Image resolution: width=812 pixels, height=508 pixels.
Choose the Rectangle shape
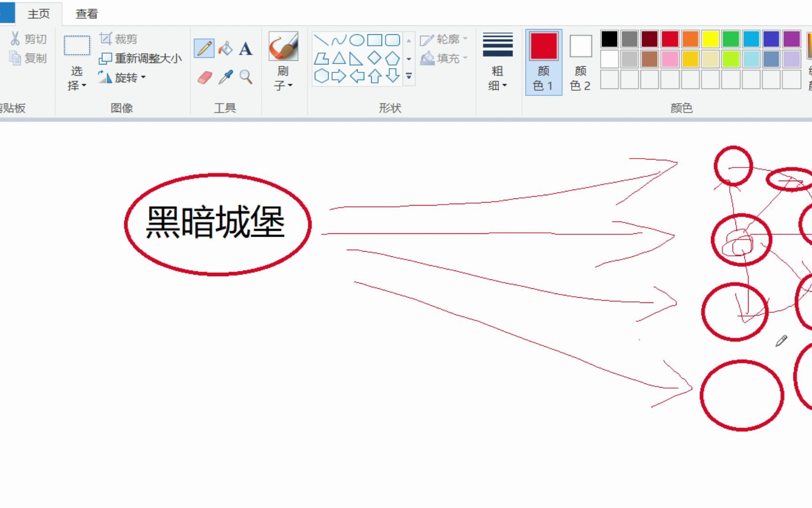pos(375,40)
